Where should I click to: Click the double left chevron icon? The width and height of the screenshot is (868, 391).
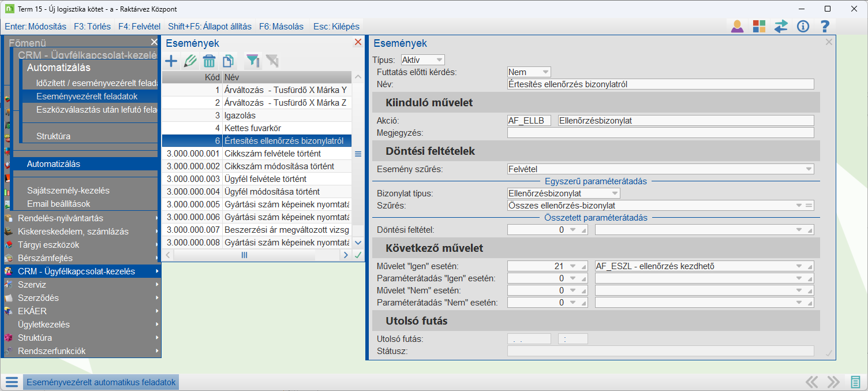click(x=812, y=382)
